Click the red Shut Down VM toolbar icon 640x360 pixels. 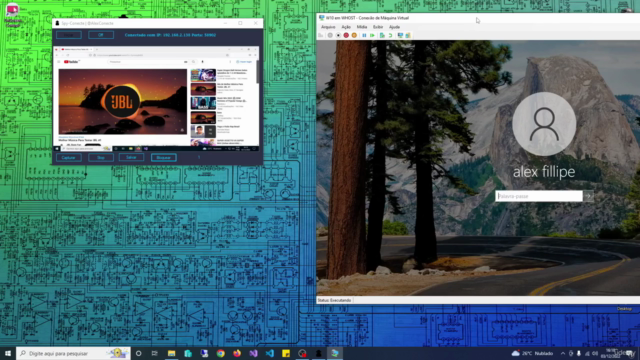click(x=346, y=36)
